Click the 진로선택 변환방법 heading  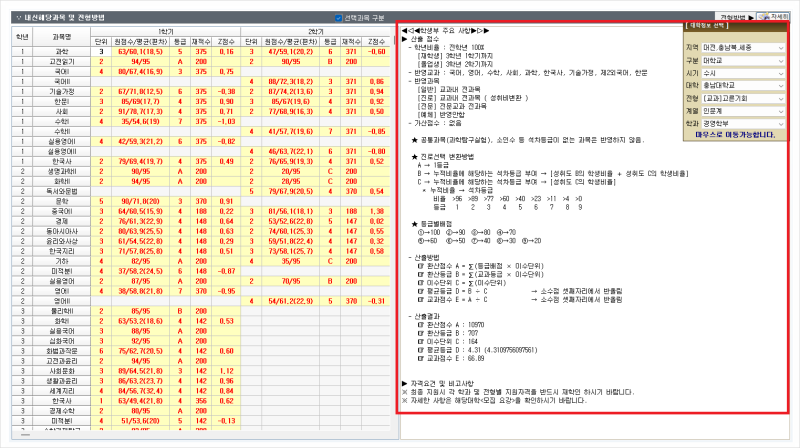coord(442,156)
